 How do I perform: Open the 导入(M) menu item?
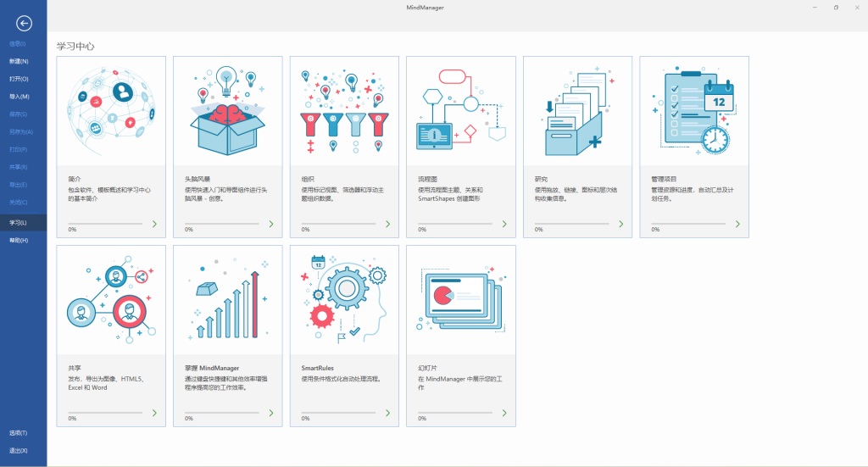click(19, 97)
